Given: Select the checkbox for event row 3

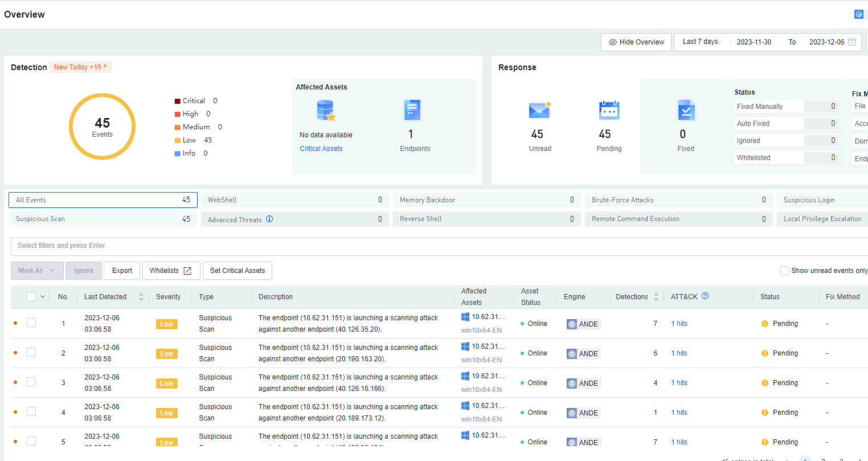Looking at the screenshot, I should click(31, 382).
